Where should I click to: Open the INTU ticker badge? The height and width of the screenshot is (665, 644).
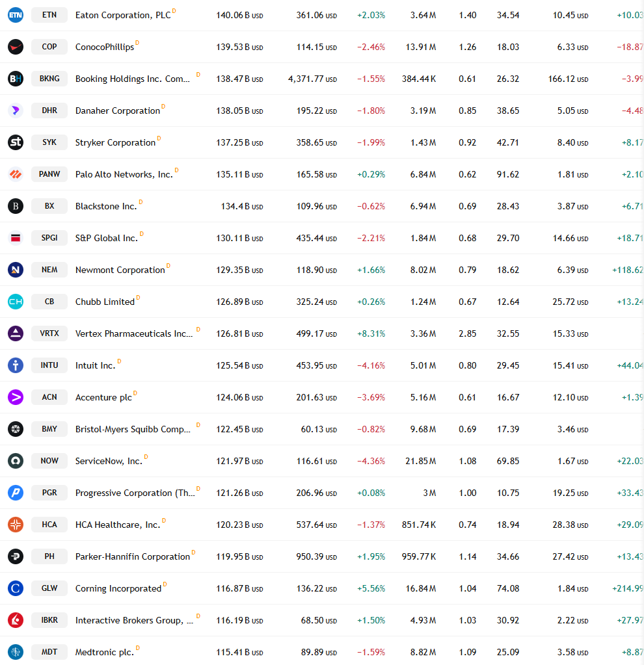click(x=49, y=365)
